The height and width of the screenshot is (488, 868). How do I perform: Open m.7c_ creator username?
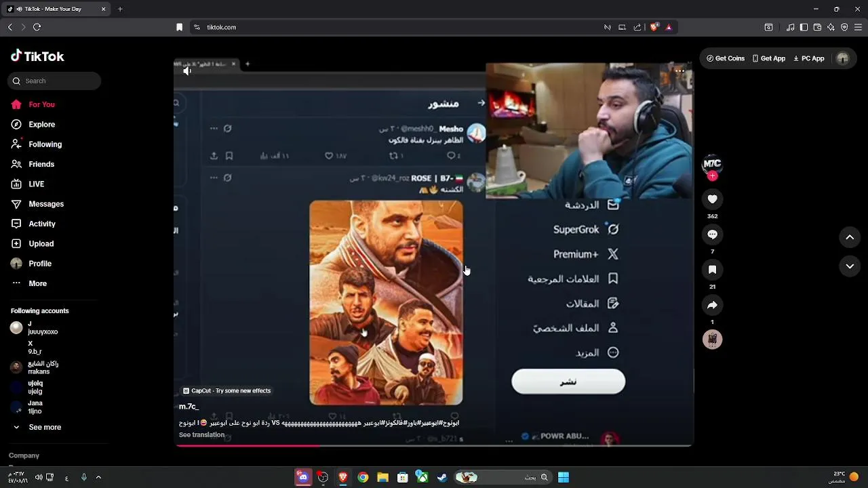[x=189, y=407]
